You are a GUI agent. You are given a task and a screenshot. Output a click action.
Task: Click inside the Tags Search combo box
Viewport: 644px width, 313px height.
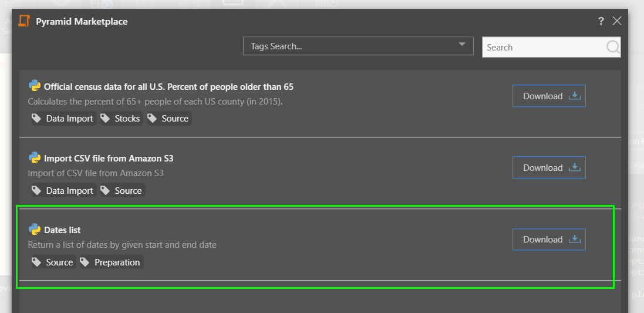(x=352, y=46)
